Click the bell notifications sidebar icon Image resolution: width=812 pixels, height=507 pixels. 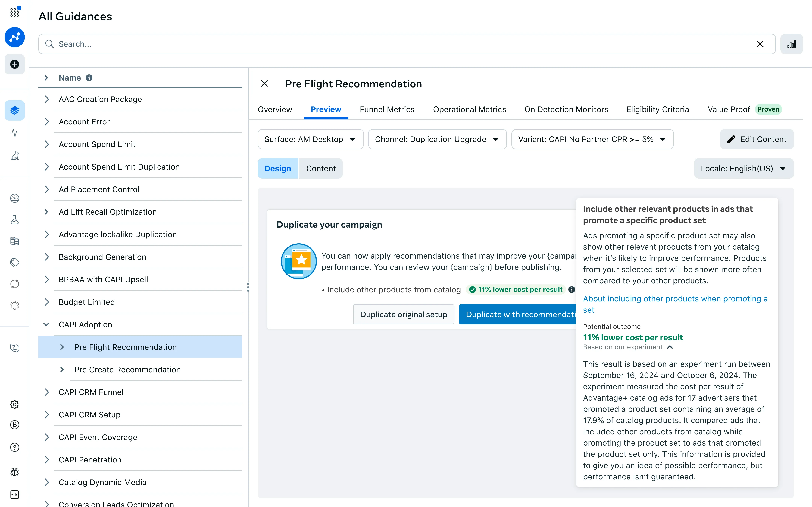[x=14, y=306]
